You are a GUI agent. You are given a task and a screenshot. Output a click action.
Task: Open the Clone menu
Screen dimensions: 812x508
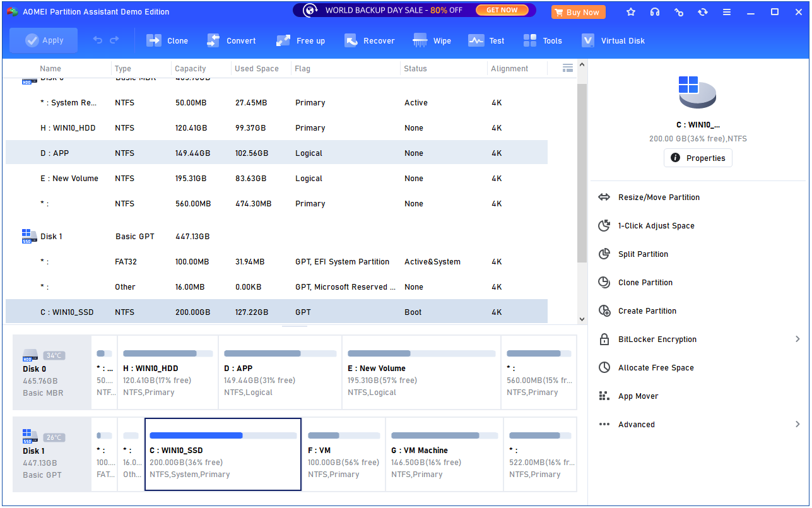tap(167, 40)
